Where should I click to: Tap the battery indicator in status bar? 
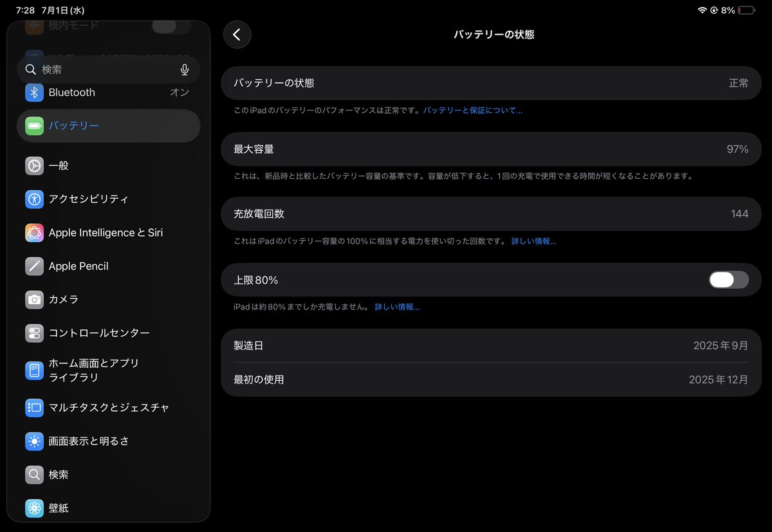747,10
